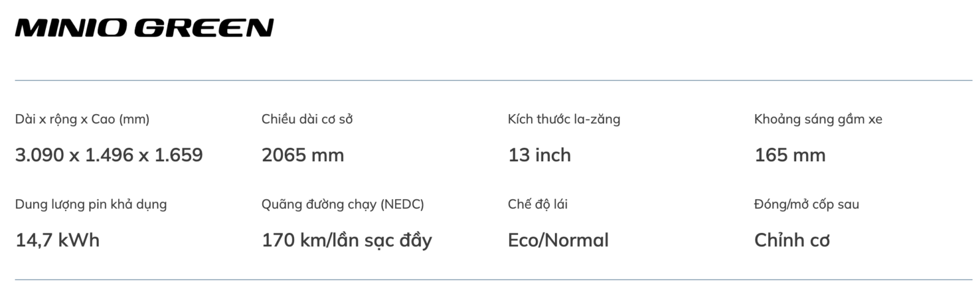Screen dimensions: 980x290
Task: Select the Kích thước la-zăng label
Action: pos(563,119)
